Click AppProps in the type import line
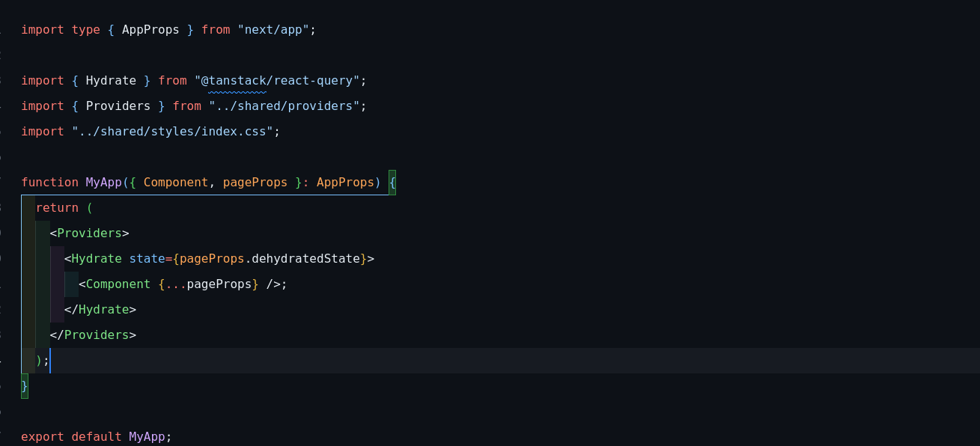This screenshot has width=980, height=446. [x=150, y=30]
